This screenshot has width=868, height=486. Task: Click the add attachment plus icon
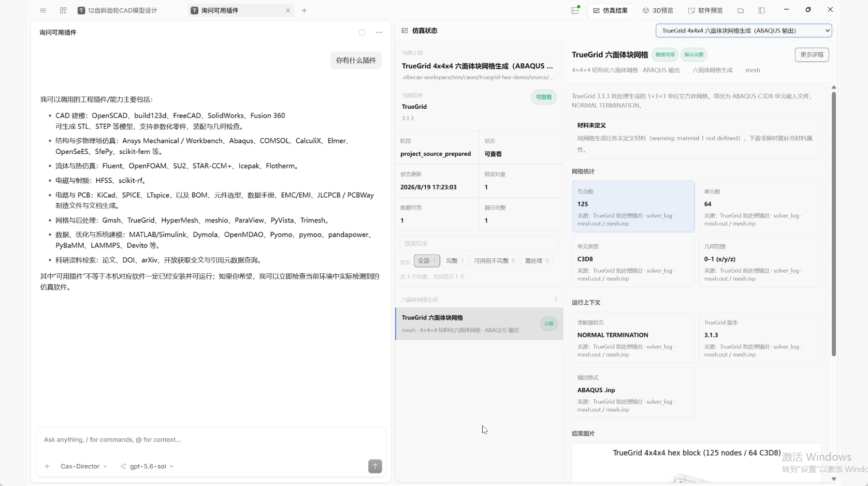pos(47,466)
